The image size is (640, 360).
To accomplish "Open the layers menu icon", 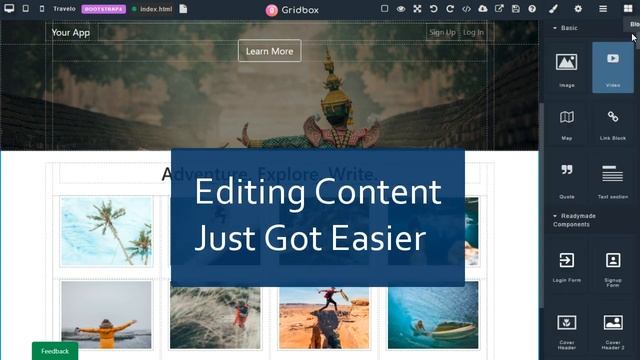I will [x=603, y=9].
